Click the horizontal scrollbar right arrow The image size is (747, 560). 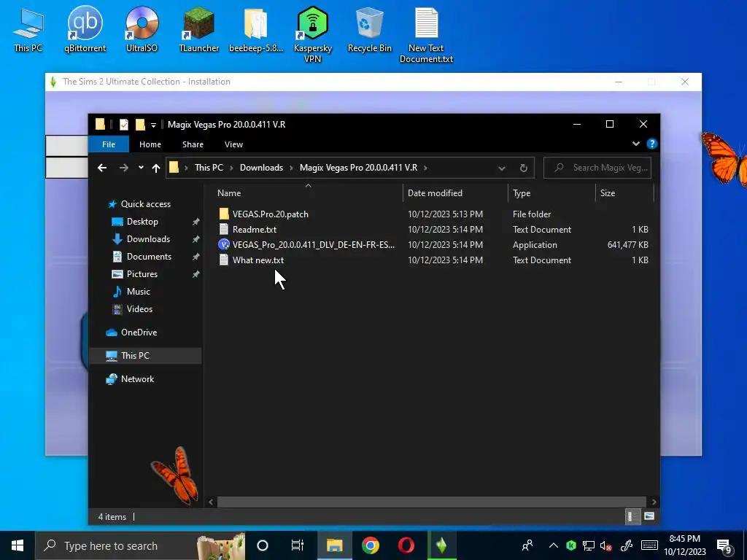click(x=654, y=502)
